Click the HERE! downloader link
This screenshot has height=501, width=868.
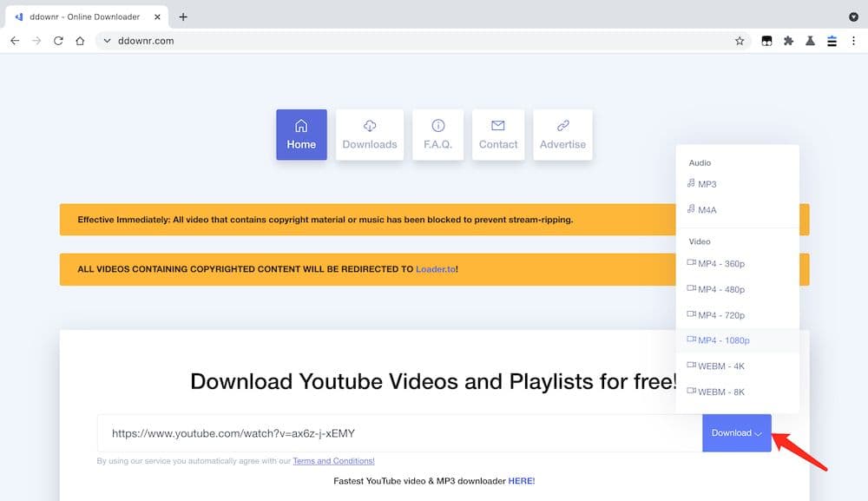tap(522, 481)
